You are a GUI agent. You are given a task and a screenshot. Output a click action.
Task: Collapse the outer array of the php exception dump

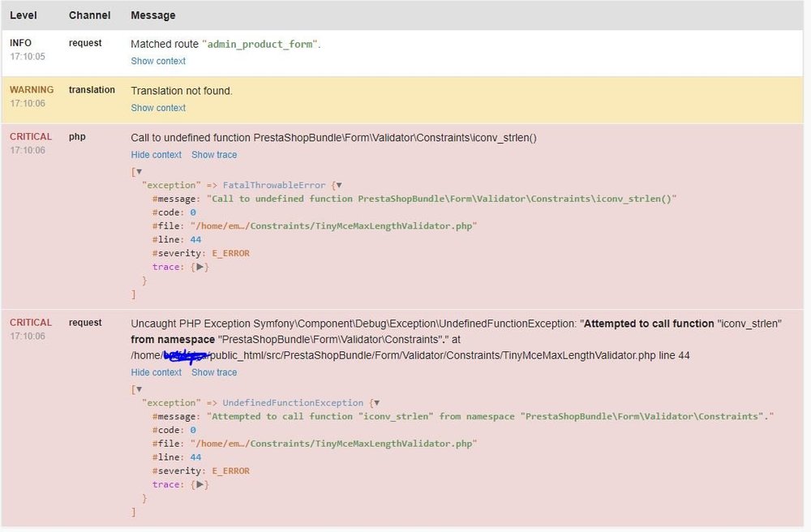coord(139,172)
